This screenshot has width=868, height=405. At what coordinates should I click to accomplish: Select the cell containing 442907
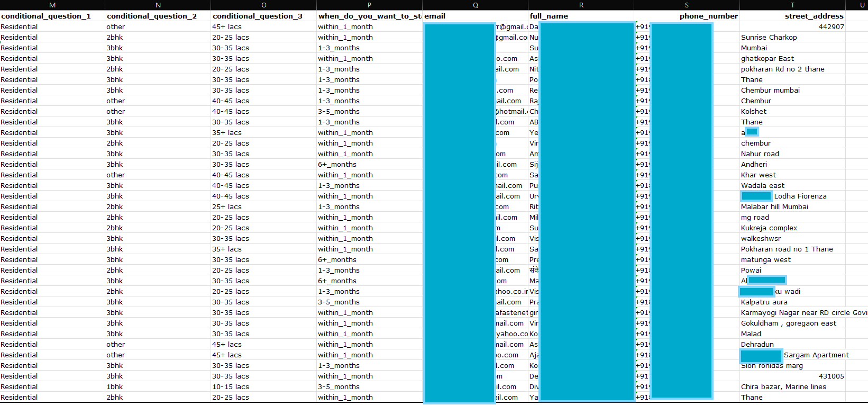click(793, 26)
